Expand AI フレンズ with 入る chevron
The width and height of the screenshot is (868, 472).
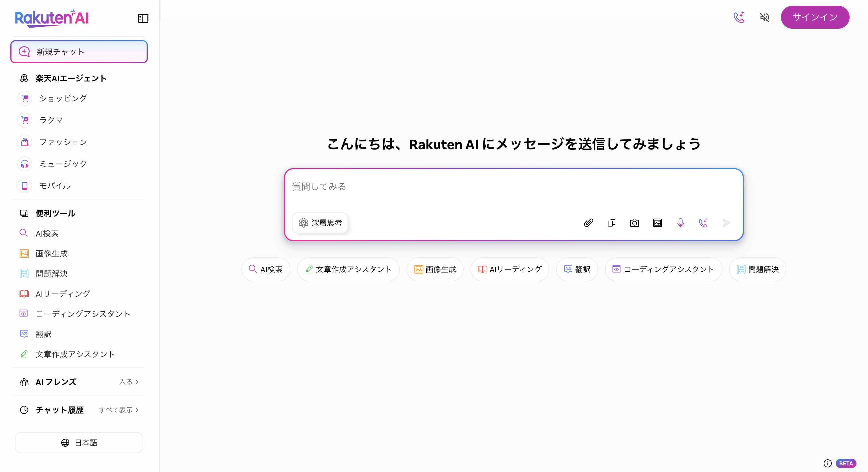click(129, 382)
